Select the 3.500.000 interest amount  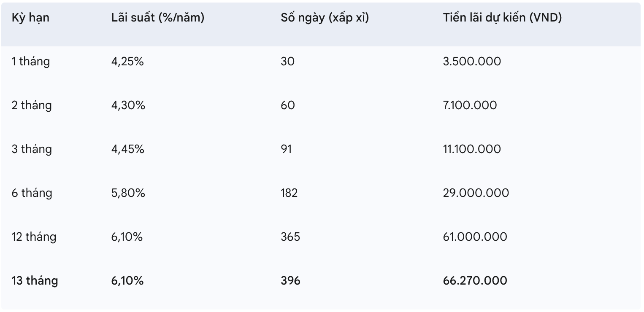point(472,62)
